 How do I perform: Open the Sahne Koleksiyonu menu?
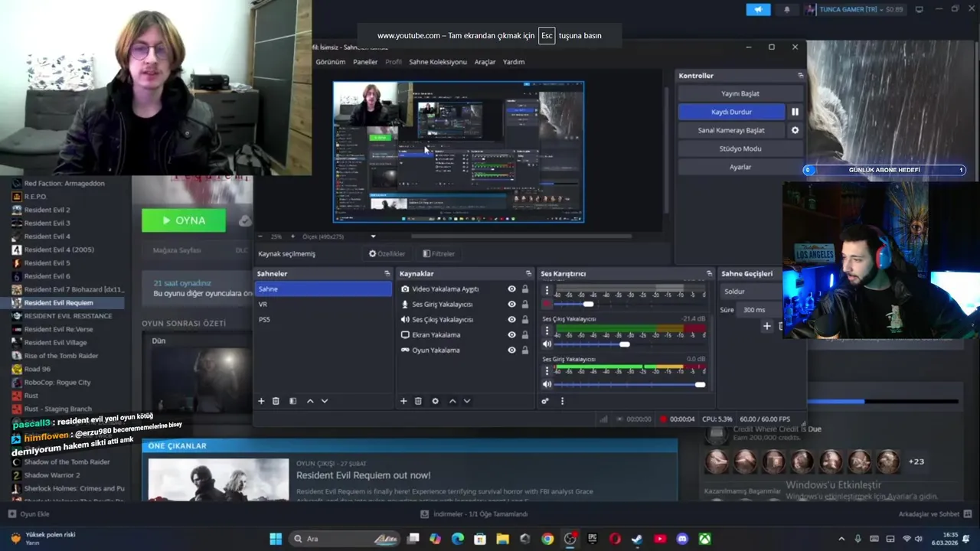438,62
